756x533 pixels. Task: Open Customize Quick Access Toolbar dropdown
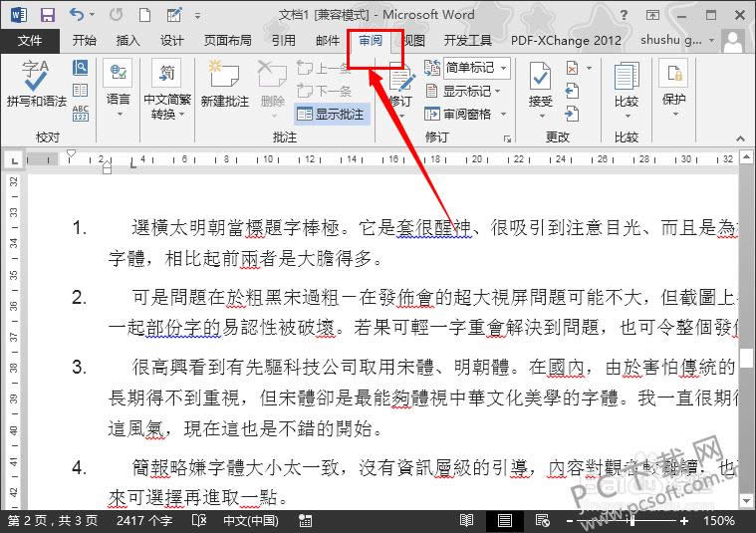tap(197, 16)
